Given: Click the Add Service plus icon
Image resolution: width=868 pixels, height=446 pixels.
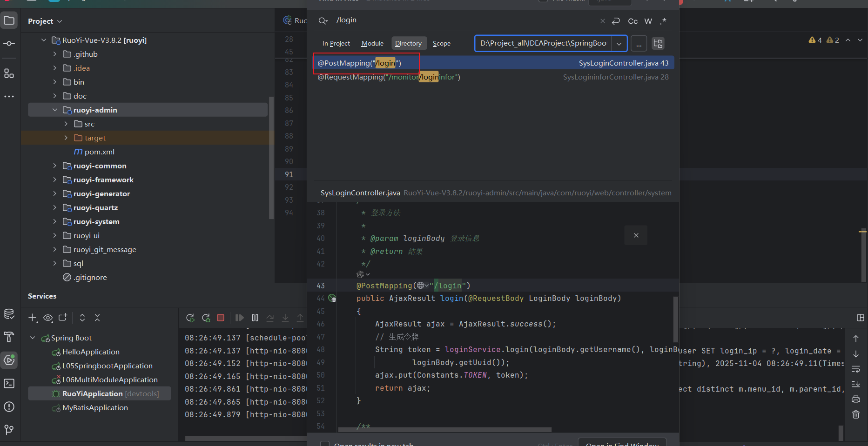Looking at the screenshot, I should [x=33, y=318].
